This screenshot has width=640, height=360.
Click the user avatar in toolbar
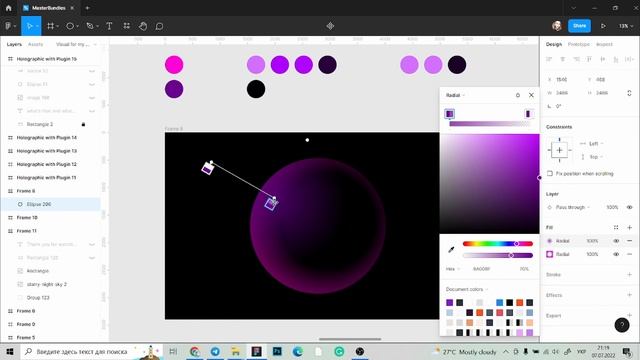tap(557, 26)
